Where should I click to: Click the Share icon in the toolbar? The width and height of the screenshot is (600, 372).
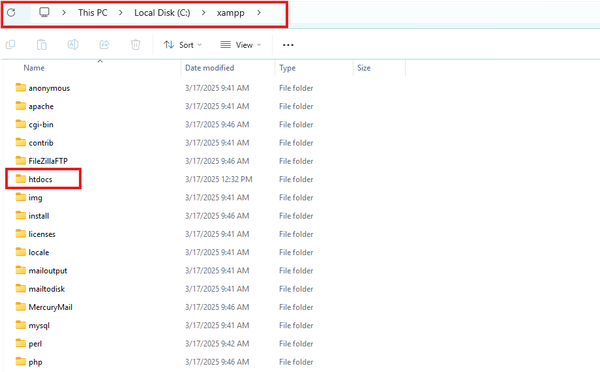(104, 45)
